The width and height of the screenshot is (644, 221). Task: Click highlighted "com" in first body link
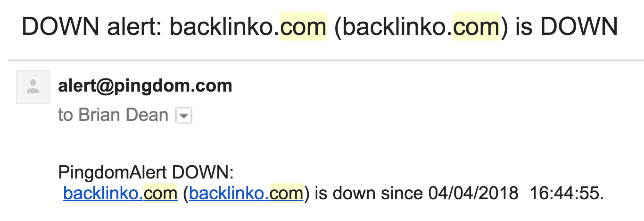(160, 194)
